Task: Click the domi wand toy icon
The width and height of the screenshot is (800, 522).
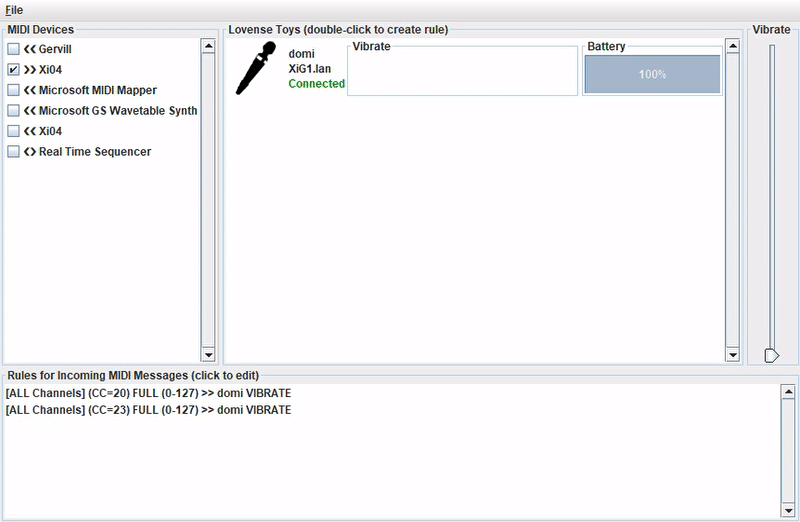Action: coord(256,68)
